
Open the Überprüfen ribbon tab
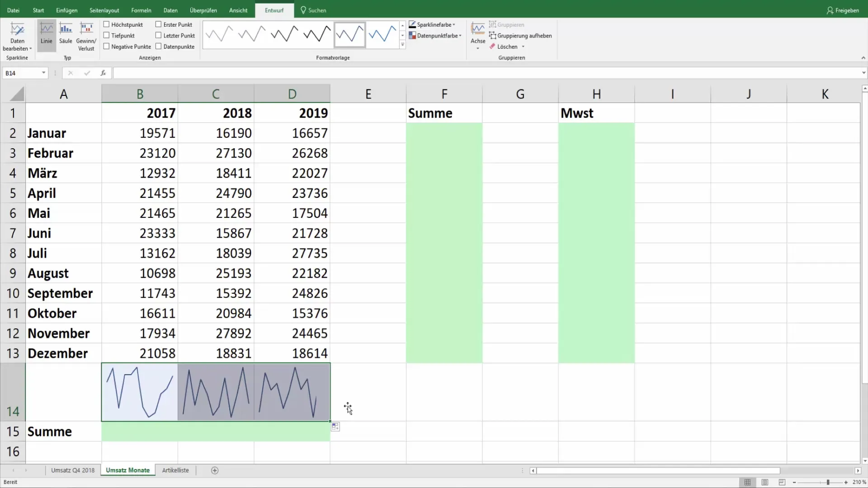tap(203, 10)
